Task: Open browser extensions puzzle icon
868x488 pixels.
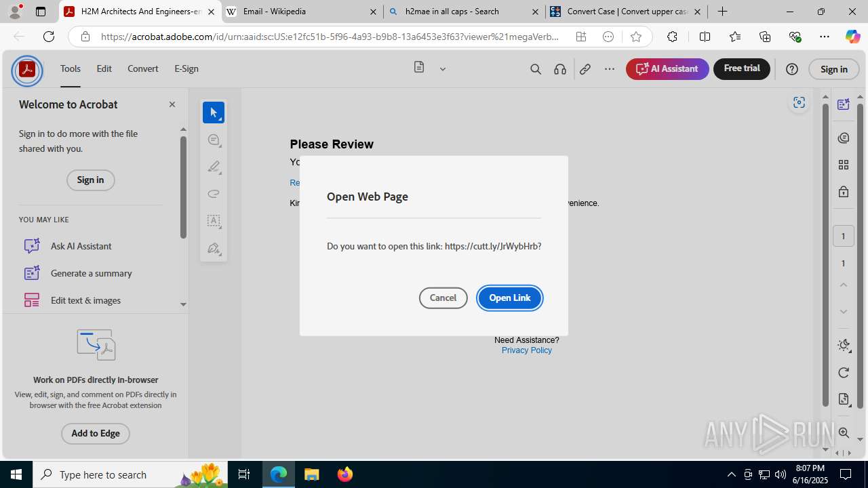Action: coord(672,37)
